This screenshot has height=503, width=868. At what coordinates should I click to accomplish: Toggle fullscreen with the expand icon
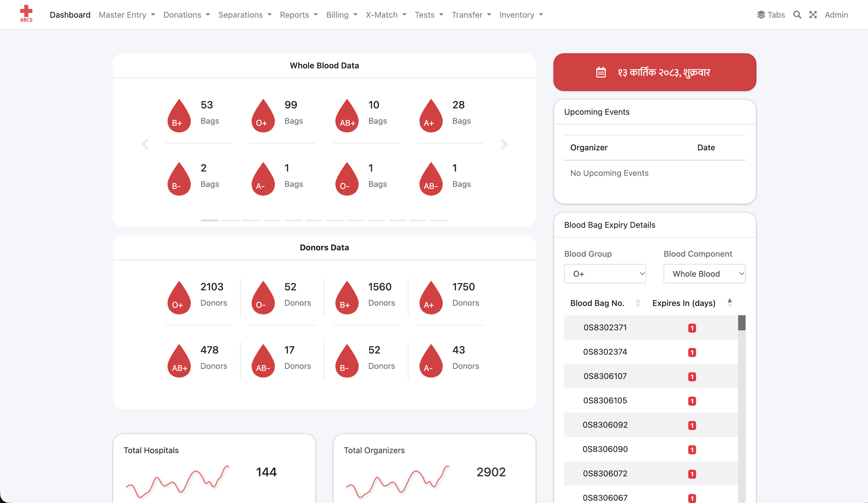point(813,15)
